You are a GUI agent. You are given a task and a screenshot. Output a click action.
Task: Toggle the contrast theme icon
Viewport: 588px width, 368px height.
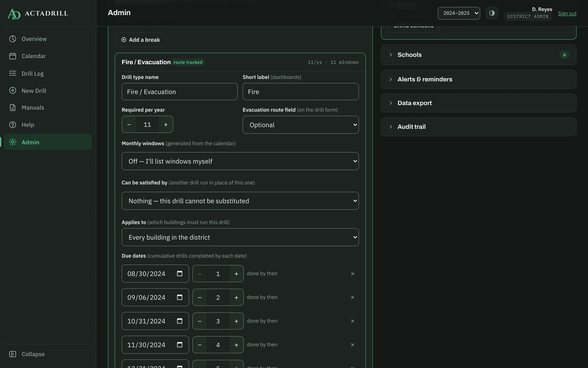click(x=492, y=13)
